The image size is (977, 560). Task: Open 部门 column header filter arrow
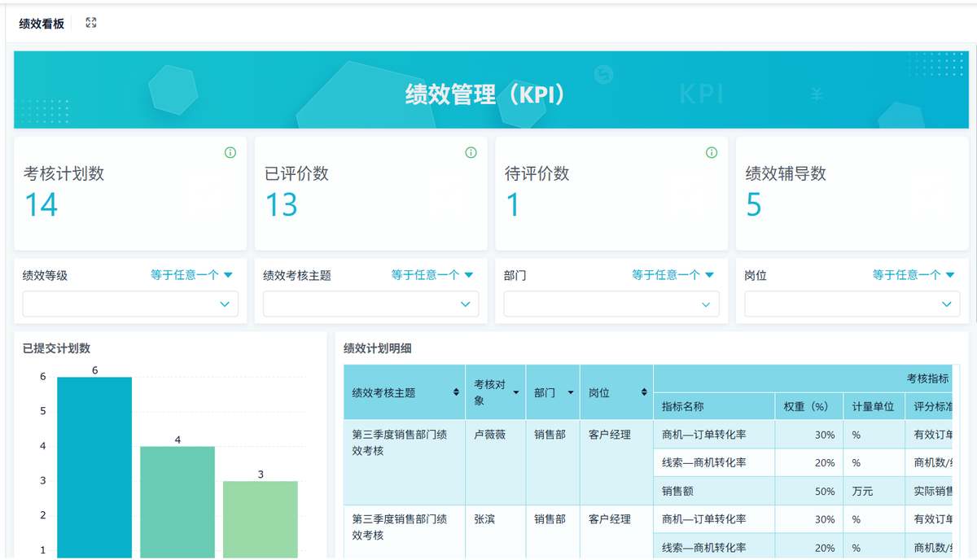[x=570, y=392]
